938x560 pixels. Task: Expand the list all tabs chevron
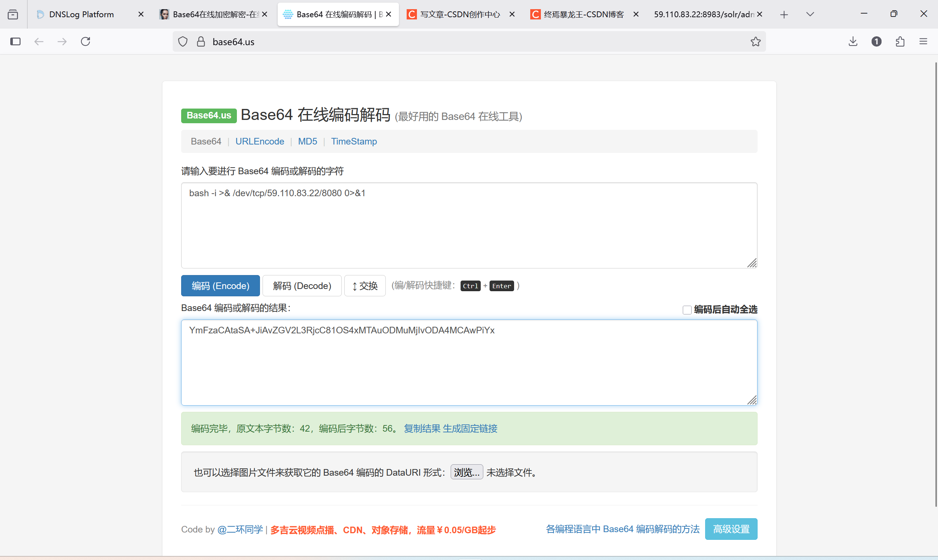[810, 14]
